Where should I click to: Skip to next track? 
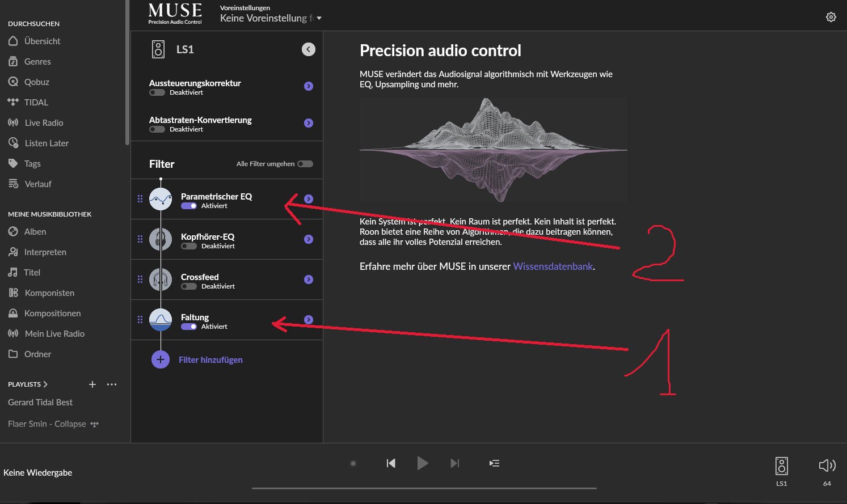[455, 463]
